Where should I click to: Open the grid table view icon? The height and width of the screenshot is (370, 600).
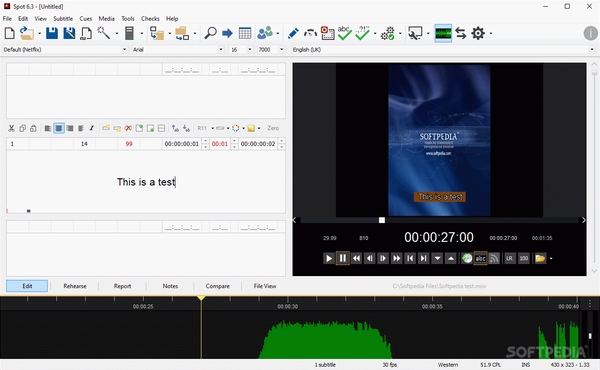[x=245, y=33]
